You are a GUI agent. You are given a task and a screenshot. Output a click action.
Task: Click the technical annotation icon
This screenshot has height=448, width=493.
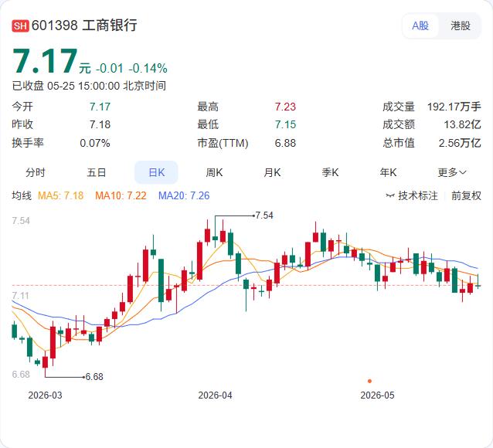pos(390,196)
